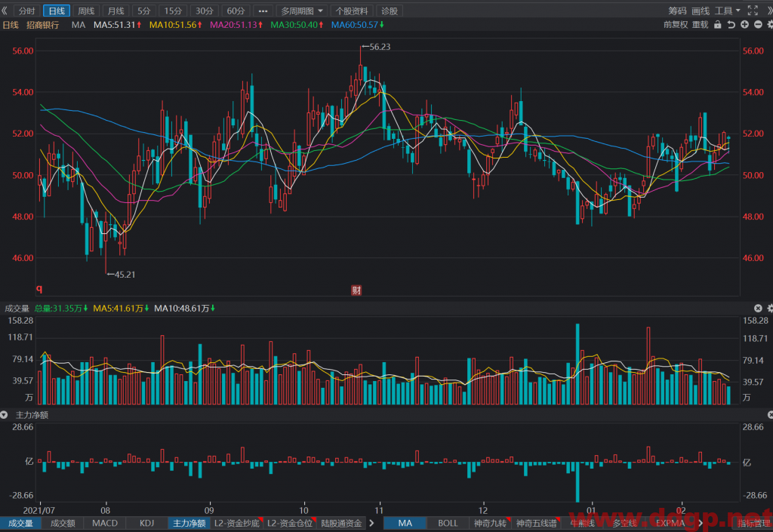Close the 成交量 volume panel
The image size is (773, 532).
click(758, 309)
